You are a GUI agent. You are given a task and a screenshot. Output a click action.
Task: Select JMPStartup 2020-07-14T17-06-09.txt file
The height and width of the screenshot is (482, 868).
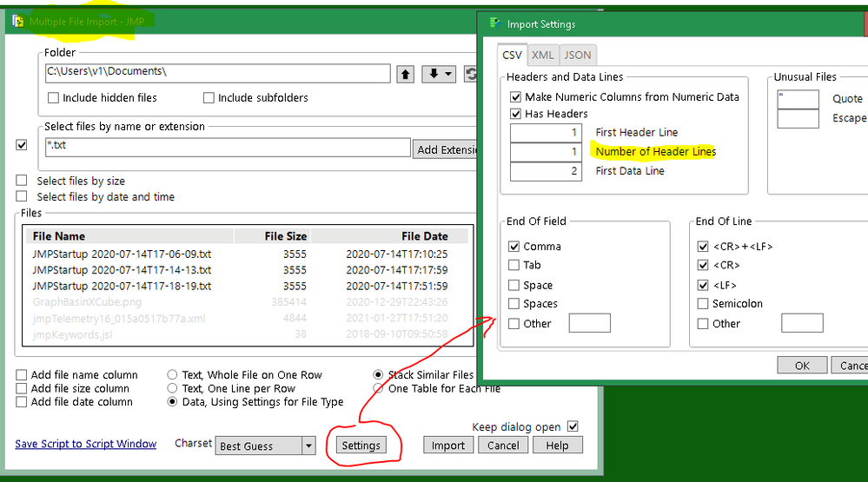(x=122, y=254)
